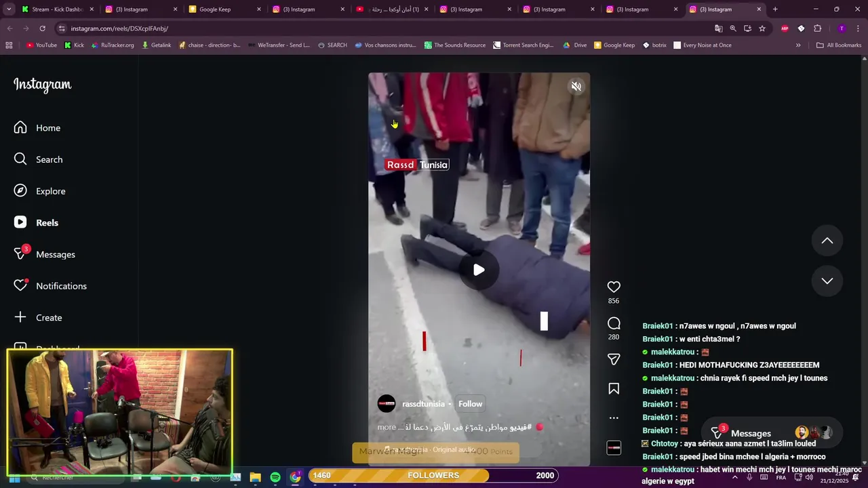Unmute the reel with the speaker icon

tap(576, 87)
